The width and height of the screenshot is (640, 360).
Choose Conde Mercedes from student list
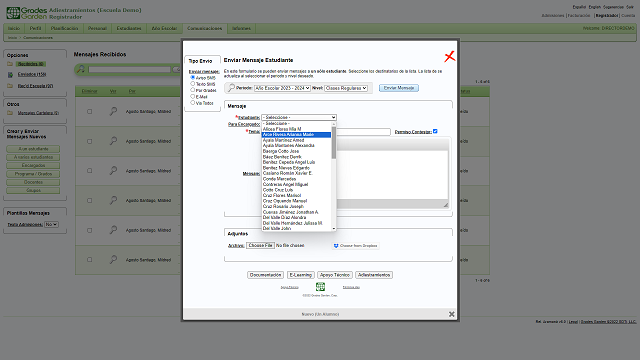[296, 179]
